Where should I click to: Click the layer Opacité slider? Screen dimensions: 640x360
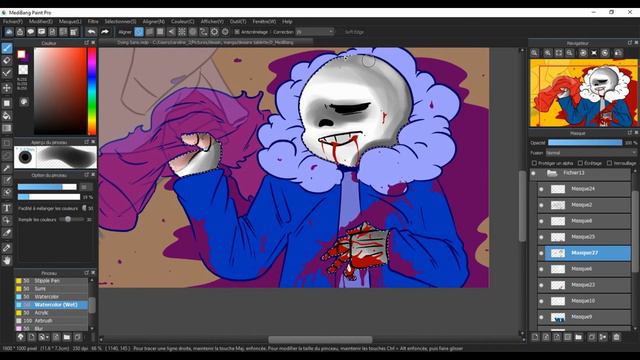(585, 142)
